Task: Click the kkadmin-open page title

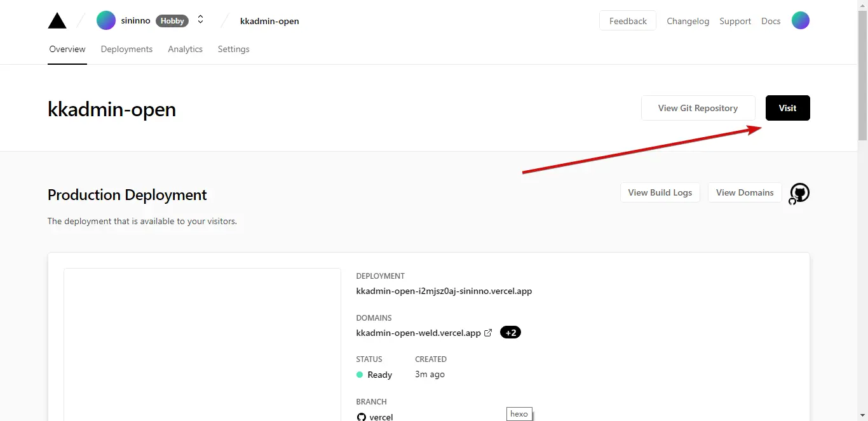Action: [112, 109]
